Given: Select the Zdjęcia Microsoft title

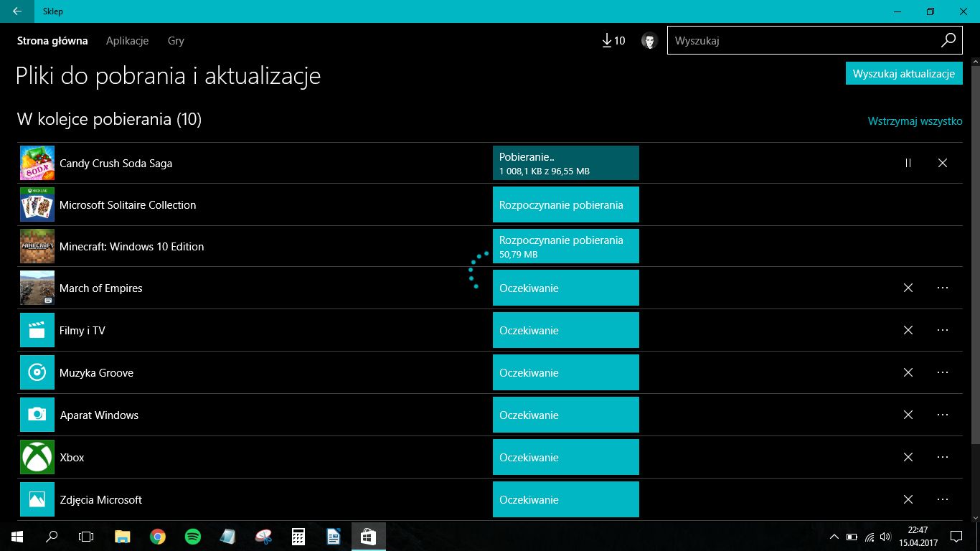Looking at the screenshot, I should (101, 500).
